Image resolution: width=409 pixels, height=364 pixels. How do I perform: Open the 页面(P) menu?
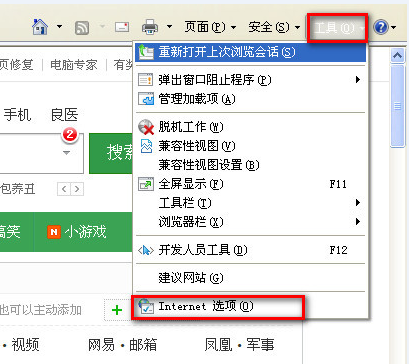[210, 27]
